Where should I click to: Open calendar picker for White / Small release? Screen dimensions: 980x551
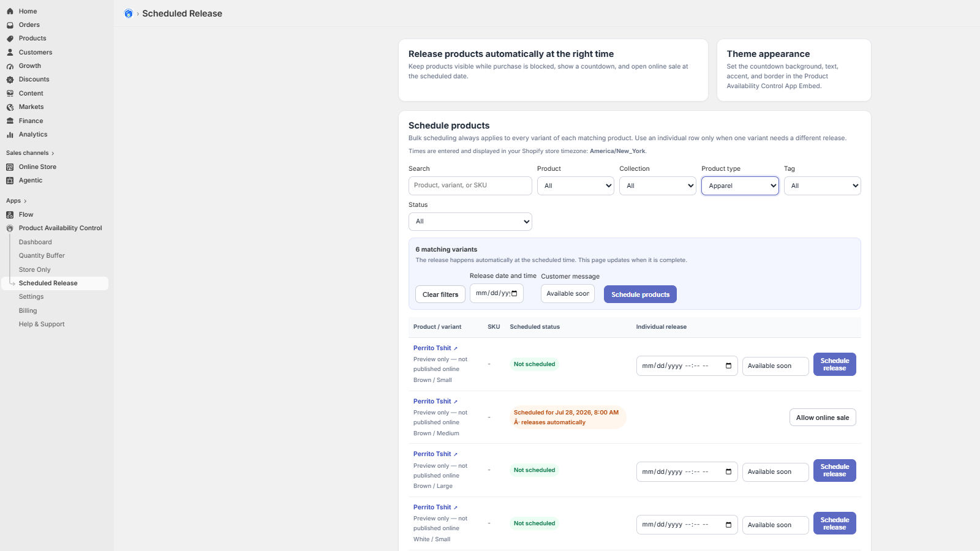pyautogui.click(x=728, y=525)
